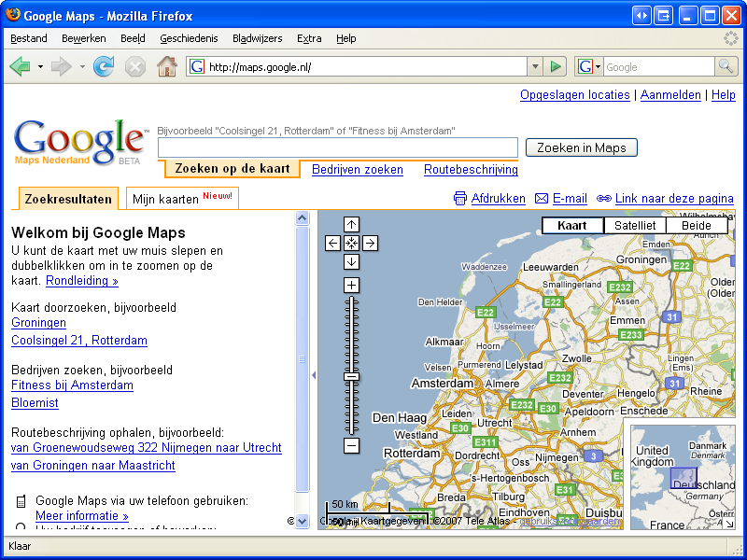Click the Maps search input field

tap(338, 147)
